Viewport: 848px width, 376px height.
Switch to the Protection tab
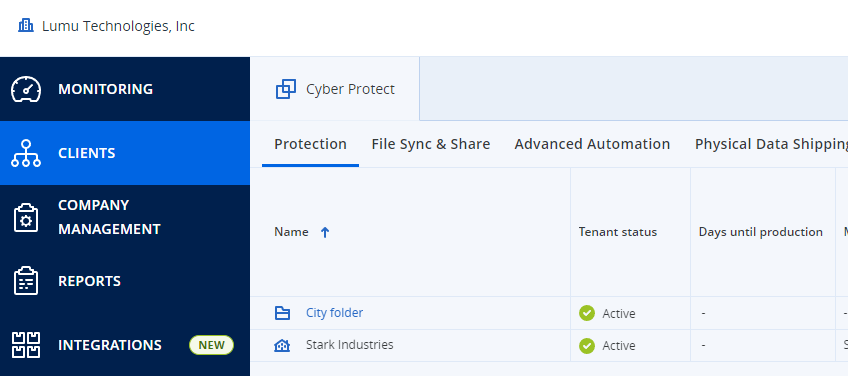click(310, 144)
